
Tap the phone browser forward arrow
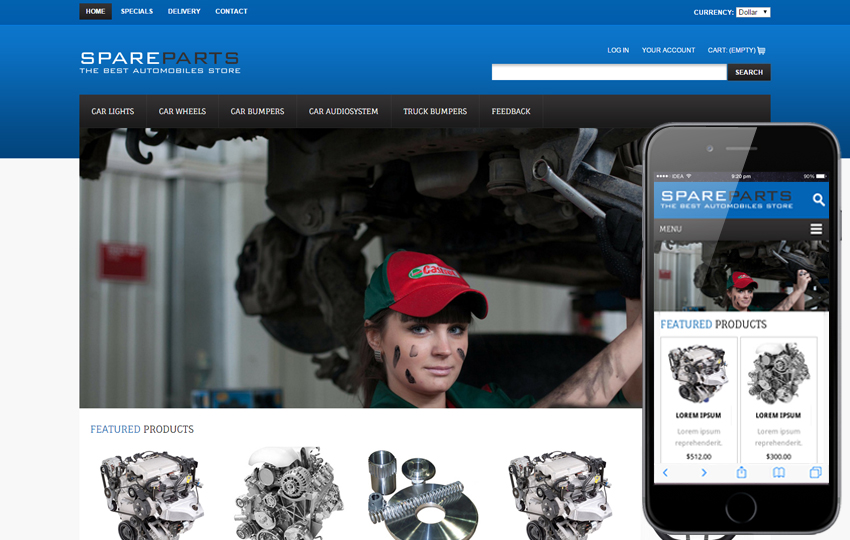tap(704, 472)
